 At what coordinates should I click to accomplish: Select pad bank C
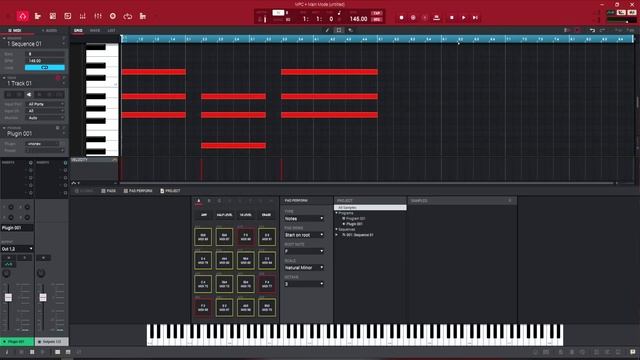(219, 201)
